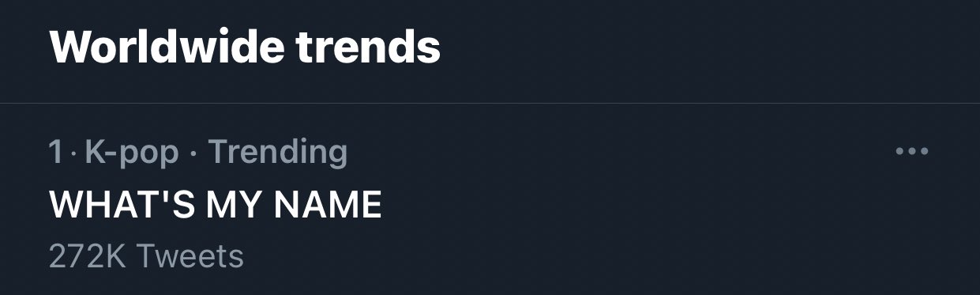Click the middle dot of more icon

tap(912, 151)
